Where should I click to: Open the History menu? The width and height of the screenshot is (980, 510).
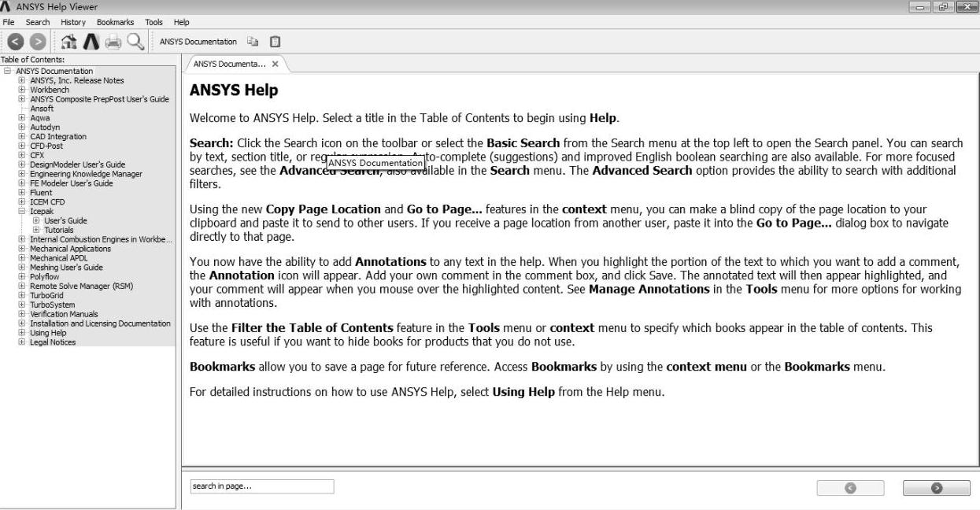point(73,21)
